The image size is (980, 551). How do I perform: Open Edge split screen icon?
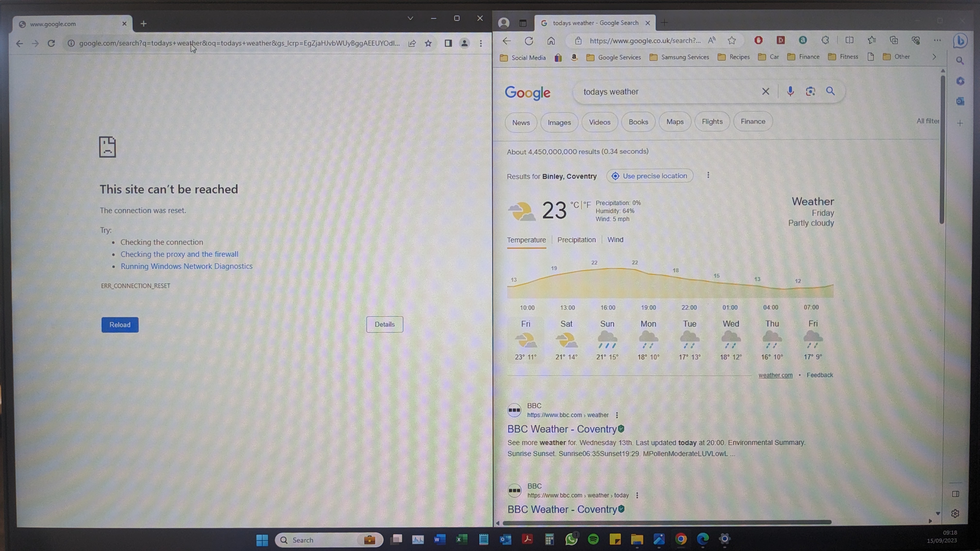pyautogui.click(x=849, y=40)
